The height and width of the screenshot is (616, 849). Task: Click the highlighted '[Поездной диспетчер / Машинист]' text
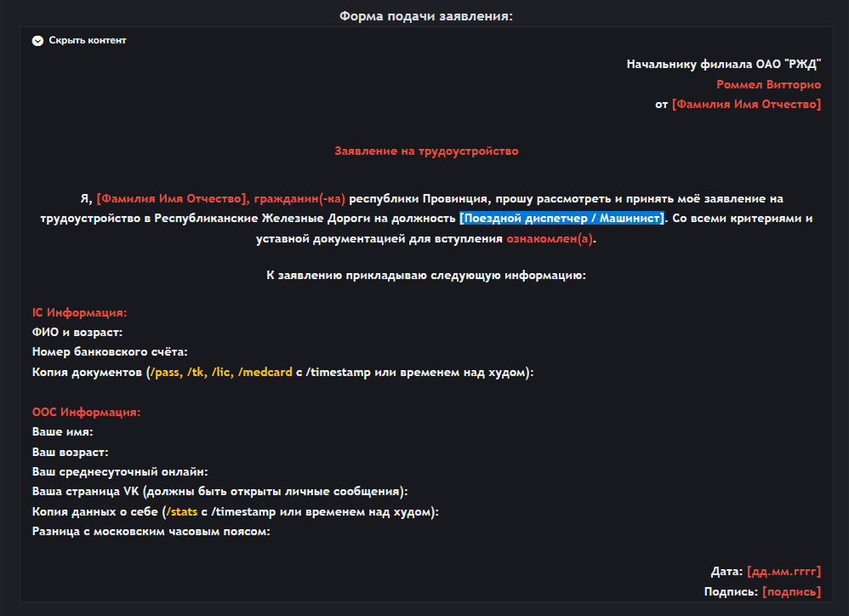pyautogui.click(x=561, y=219)
